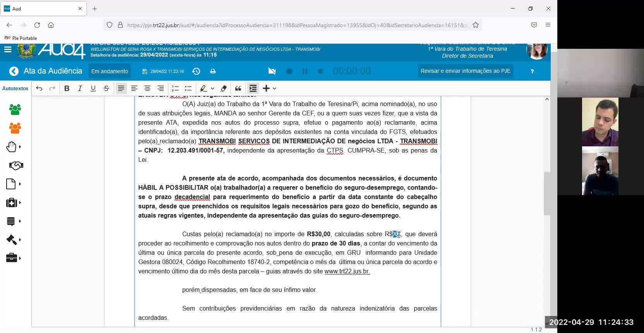Save the ata with the floppy disk icon
The width and height of the screenshot is (644, 333).
[x=145, y=72]
